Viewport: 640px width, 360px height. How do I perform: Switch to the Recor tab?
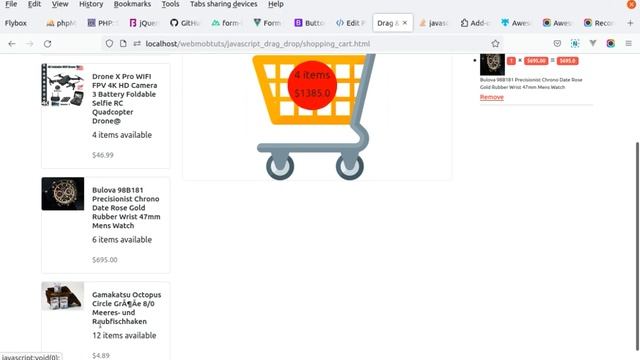[598, 23]
